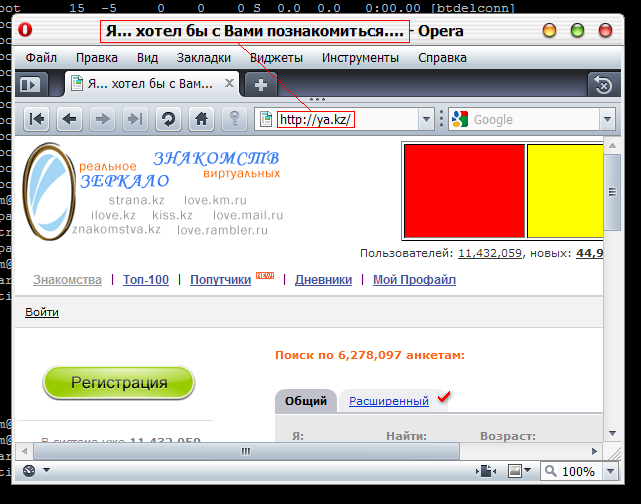641x504 pixels.
Task: Open the Вид menu
Action: tap(147, 58)
